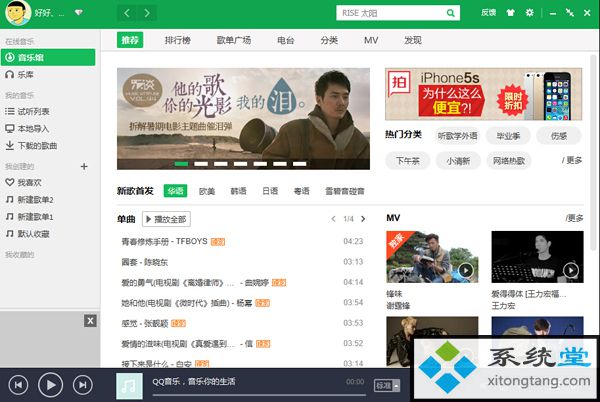Viewport: 600px width, 402px height.
Task: Select the 推荐 tab
Action: [x=130, y=40]
